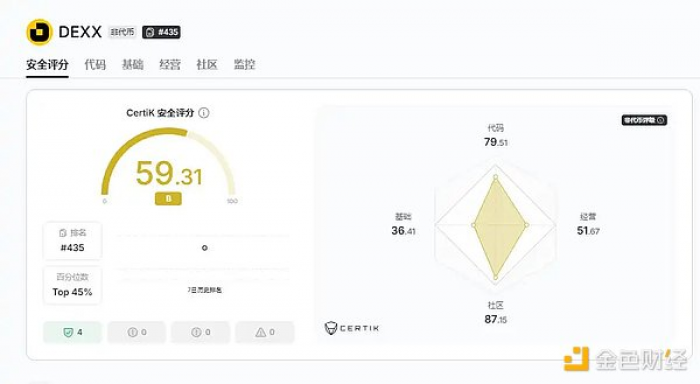Click the second info circle badge showing 0
This screenshot has height=384, width=700.
200,332
